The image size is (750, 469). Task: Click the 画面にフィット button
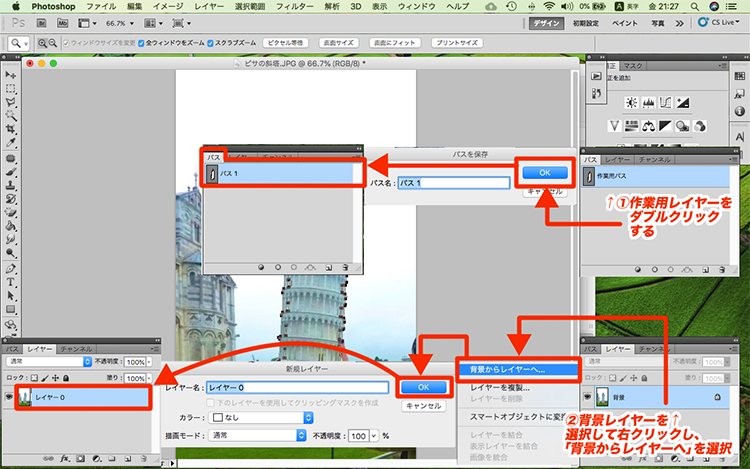pyautogui.click(x=395, y=43)
